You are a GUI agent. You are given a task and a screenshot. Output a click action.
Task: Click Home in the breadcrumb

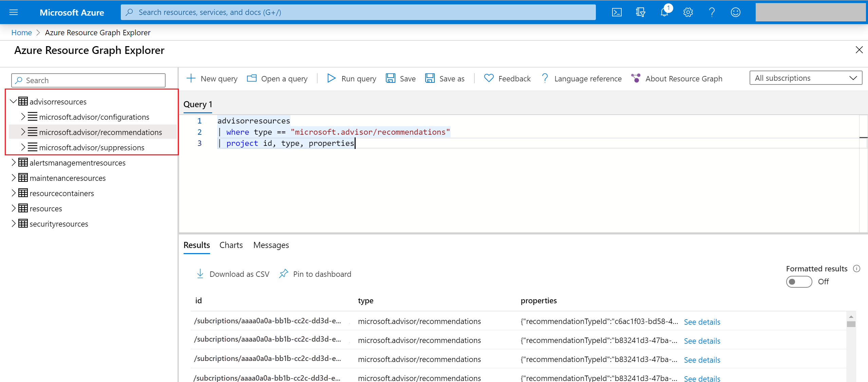tap(21, 32)
